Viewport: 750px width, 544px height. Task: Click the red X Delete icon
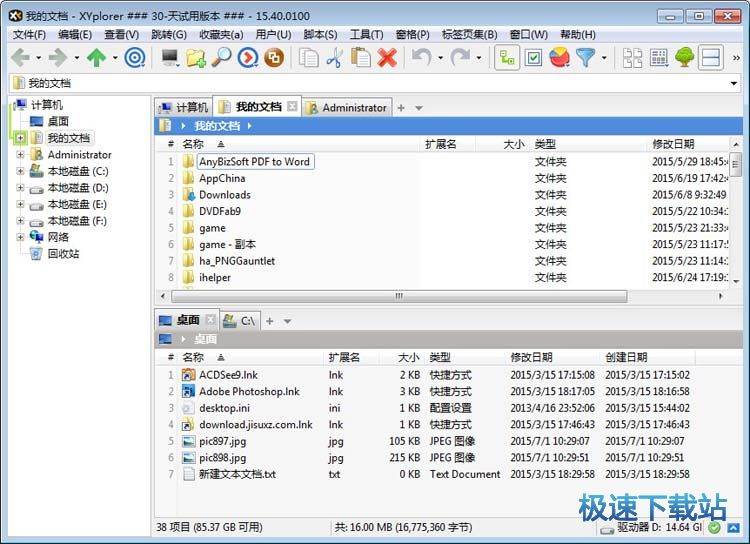387,58
